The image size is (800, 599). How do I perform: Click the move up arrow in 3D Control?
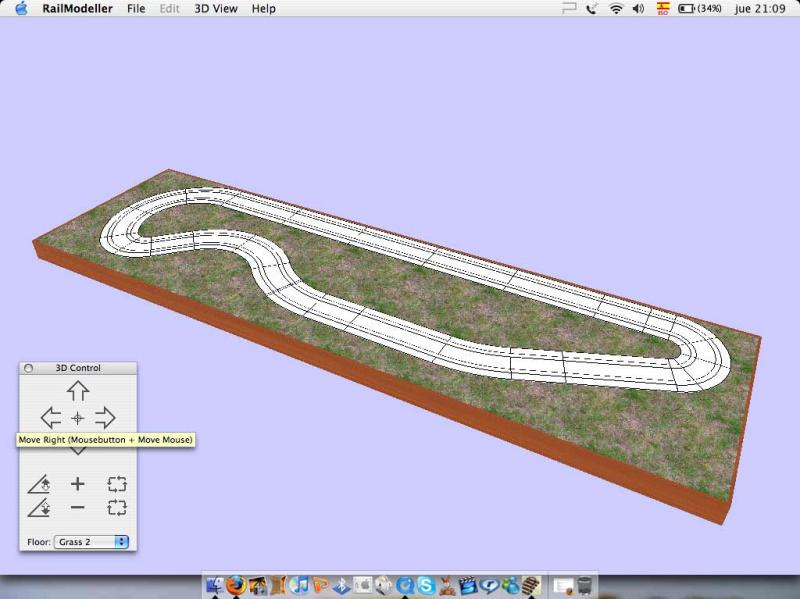pos(78,391)
